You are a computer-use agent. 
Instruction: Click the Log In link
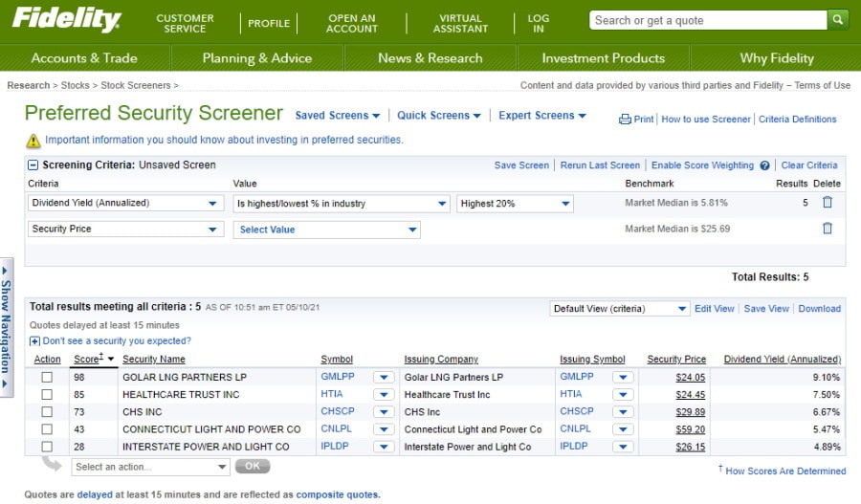[x=538, y=23]
